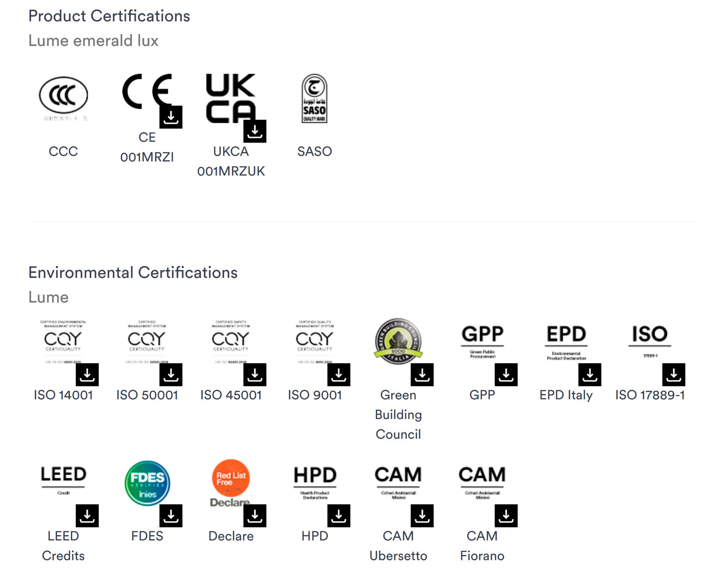Download the EPD Italy declaration

[x=590, y=375]
